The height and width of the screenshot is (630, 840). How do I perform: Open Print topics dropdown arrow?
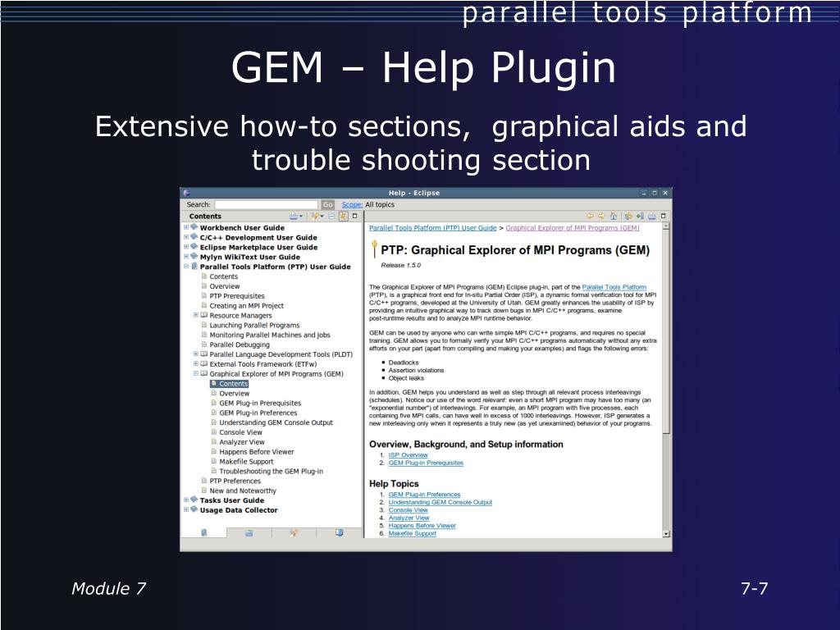301,217
